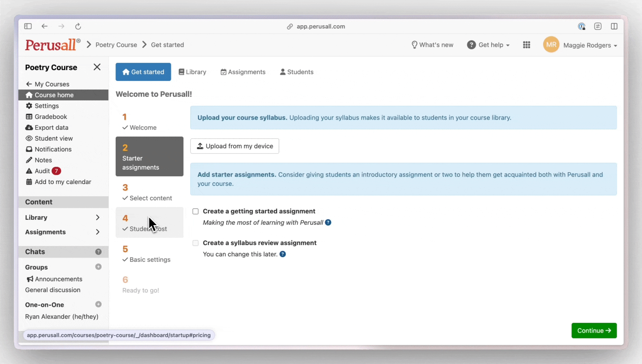642x364 pixels.
Task: Check 'Create a syllabus review assignment'
Action: pyautogui.click(x=196, y=243)
